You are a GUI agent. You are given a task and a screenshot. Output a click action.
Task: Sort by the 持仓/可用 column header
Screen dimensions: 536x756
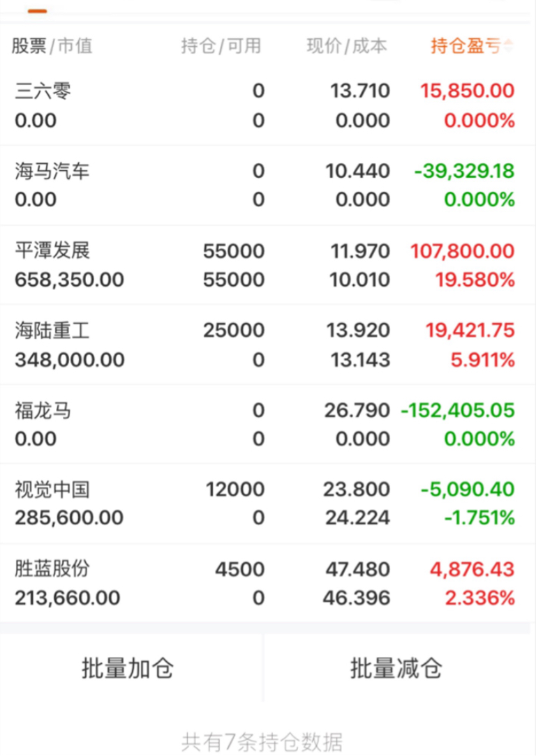pos(221,46)
